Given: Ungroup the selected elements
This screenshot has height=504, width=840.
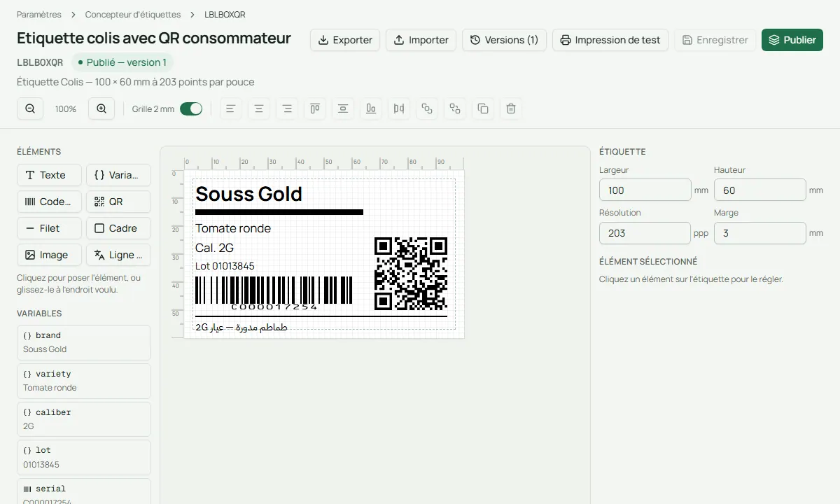Looking at the screenshot, I should [455, 108].
